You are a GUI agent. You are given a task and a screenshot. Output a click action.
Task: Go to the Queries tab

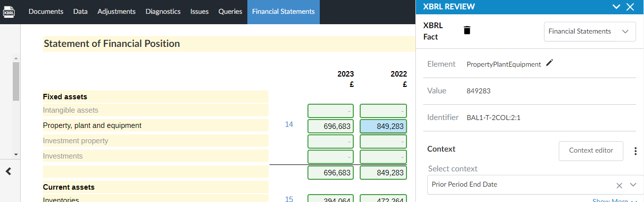pos(230,11)
